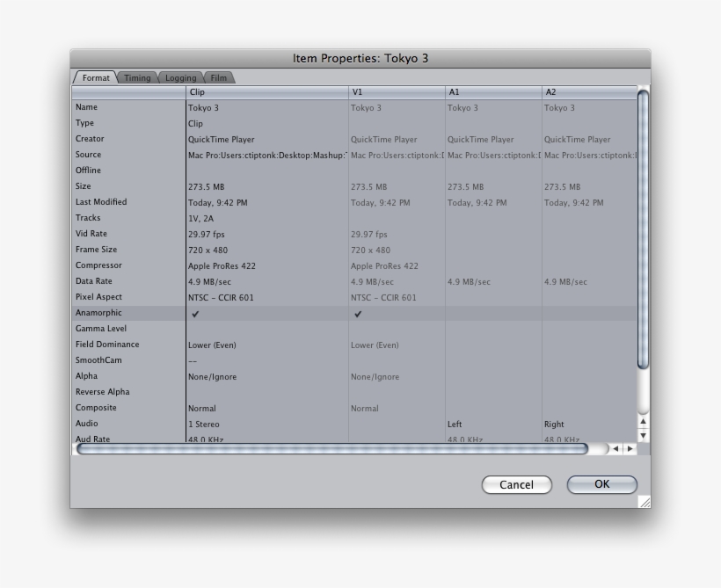Enable Anamorphic in the A1 column
This screenshot has width=721, height=588.
coord(492,314)
